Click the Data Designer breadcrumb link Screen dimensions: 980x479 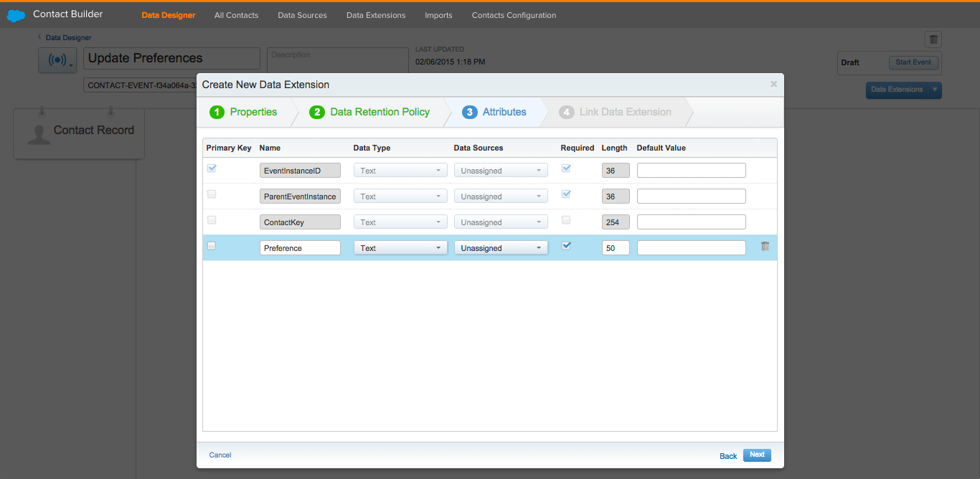68,37
